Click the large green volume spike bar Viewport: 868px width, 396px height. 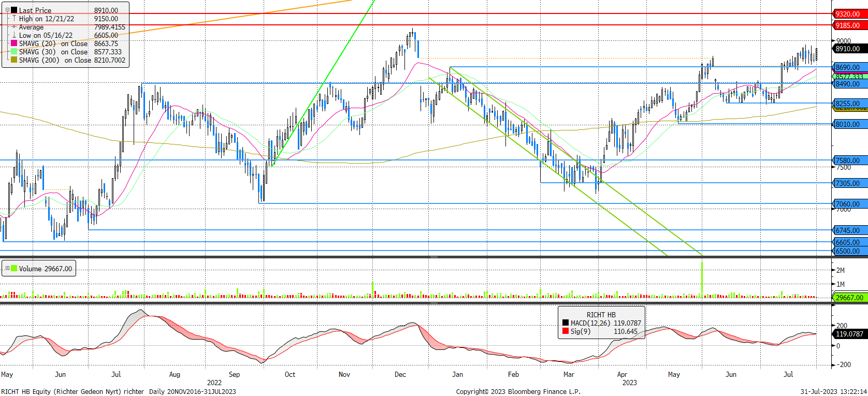(x=702, y=280)
